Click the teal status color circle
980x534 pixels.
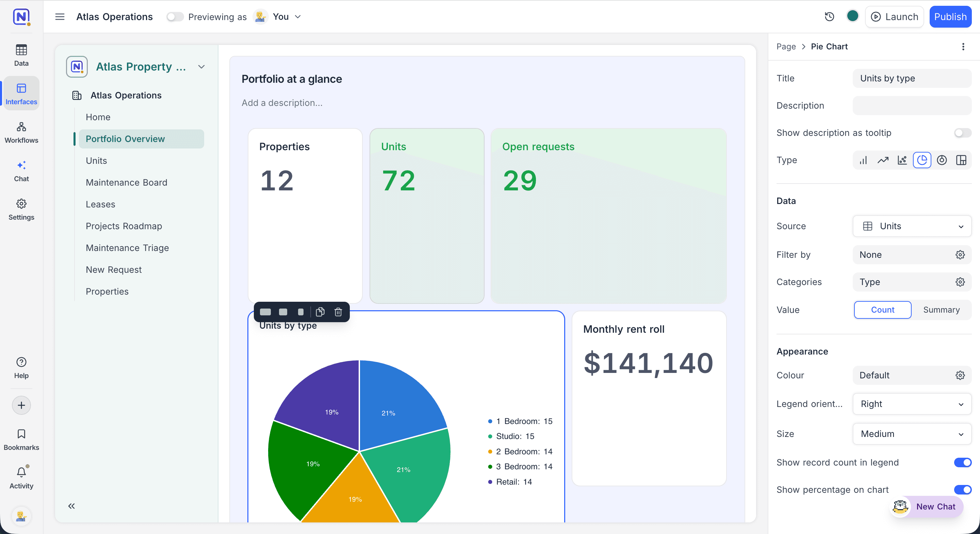click(852, 16)
